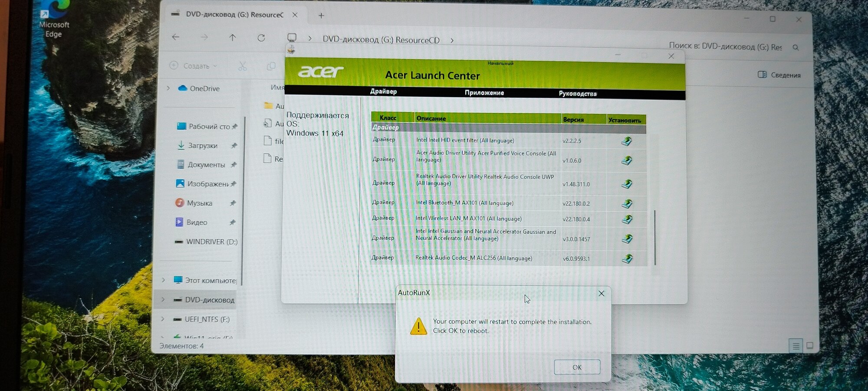This screenshot has width=868, height=391.
Task: Unpin Документы pin icon
Action: tap(233, 165)
